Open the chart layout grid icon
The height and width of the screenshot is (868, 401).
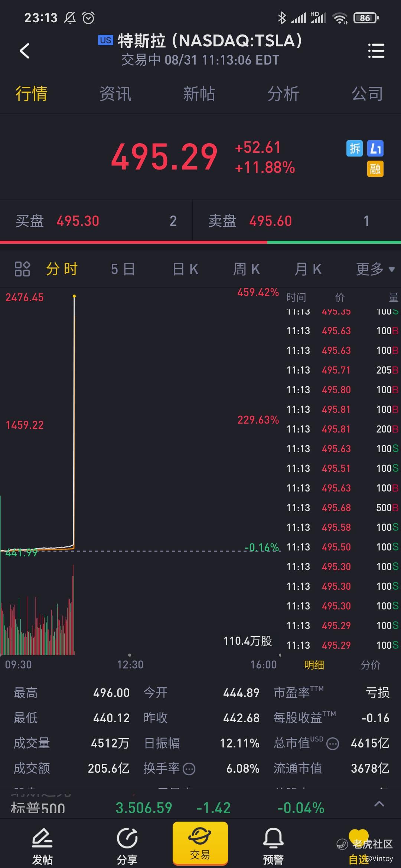click(22, 269)
